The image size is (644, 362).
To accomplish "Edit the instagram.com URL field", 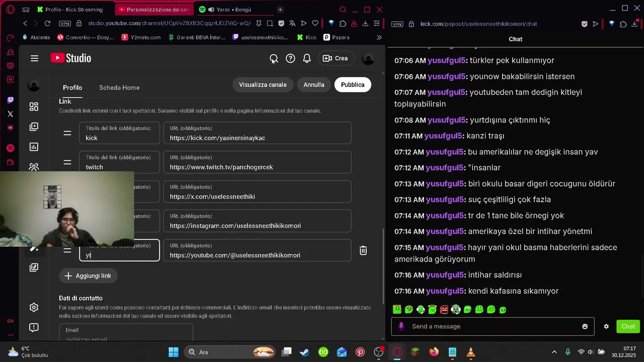I will 257,221.
